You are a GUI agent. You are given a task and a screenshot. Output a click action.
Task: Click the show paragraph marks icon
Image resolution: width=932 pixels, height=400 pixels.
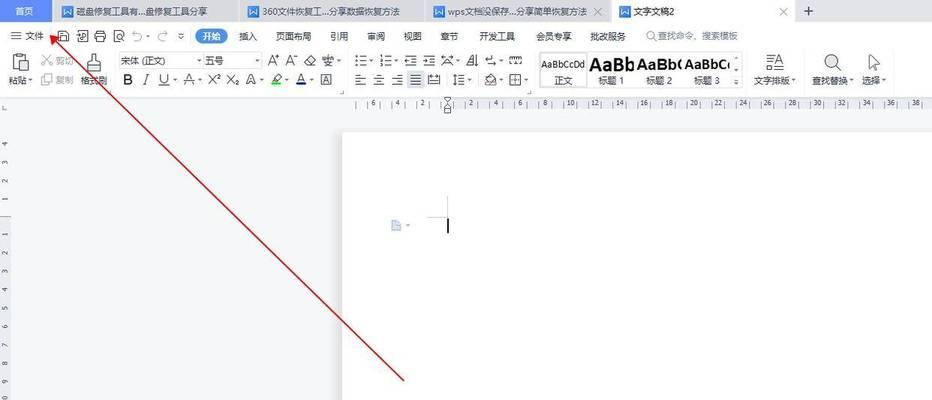coord(491,60)
